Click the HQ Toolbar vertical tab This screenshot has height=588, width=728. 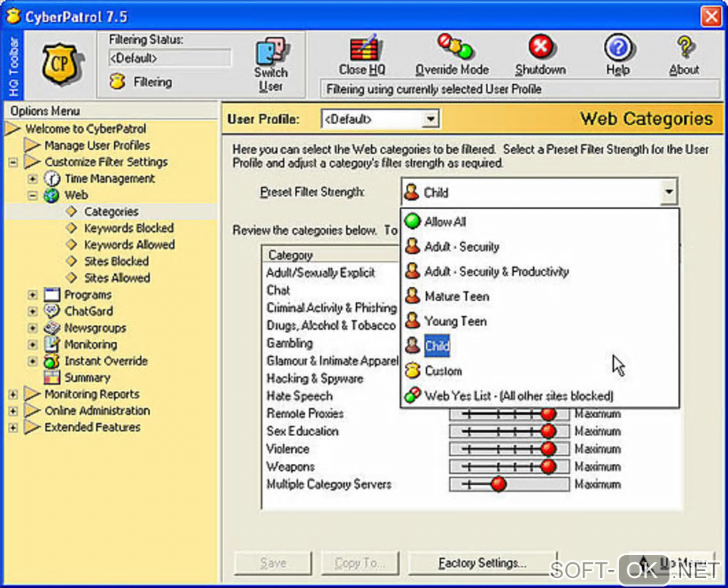tap(13, 65)
